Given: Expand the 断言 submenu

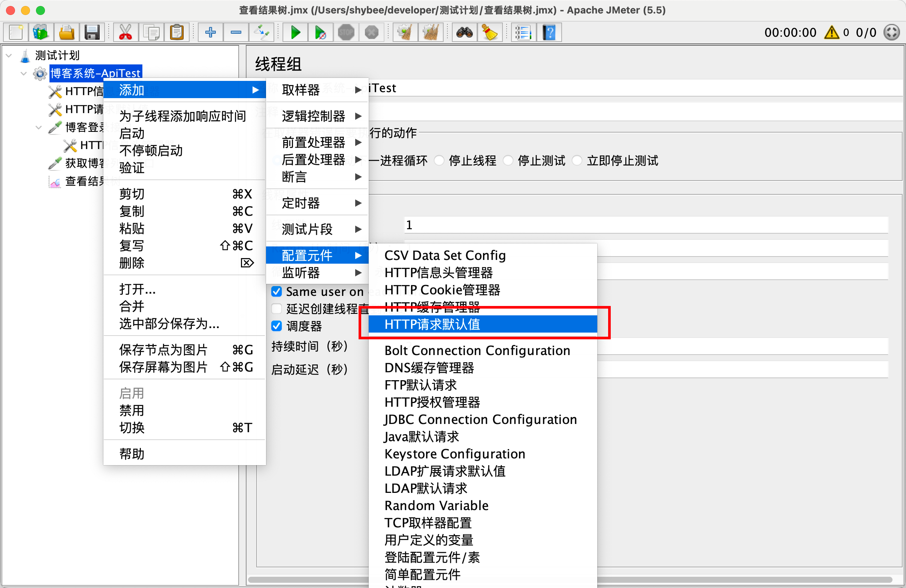Looking at the screenshot, I should click(317, 177).
